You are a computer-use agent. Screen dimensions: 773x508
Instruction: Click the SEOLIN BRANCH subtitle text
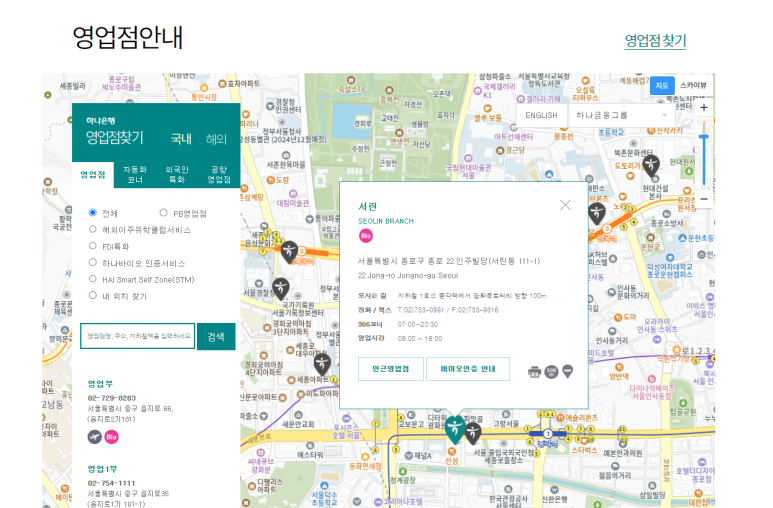386,221
